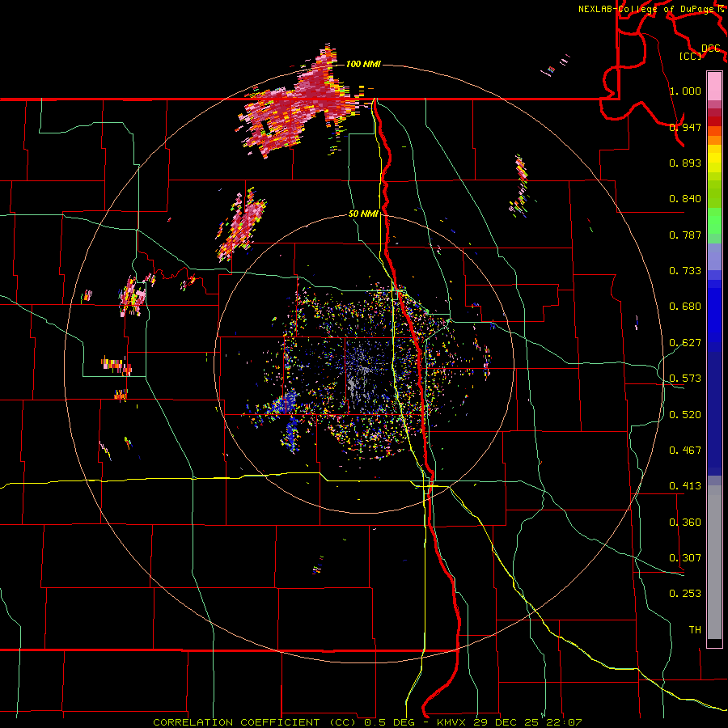Pick the gray color bar segment
Image resolution: width=728 pixels, height=728 pixels.
click(714, 562)
